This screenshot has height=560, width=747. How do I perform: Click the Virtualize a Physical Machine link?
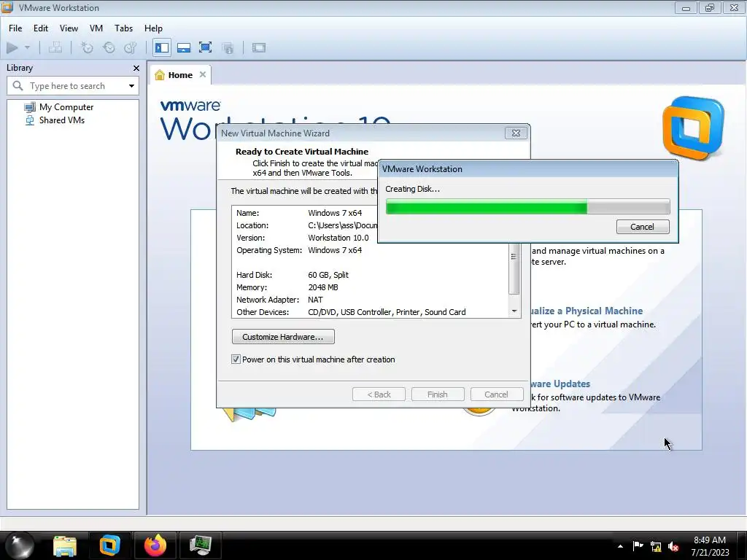[x=587, y=311]
